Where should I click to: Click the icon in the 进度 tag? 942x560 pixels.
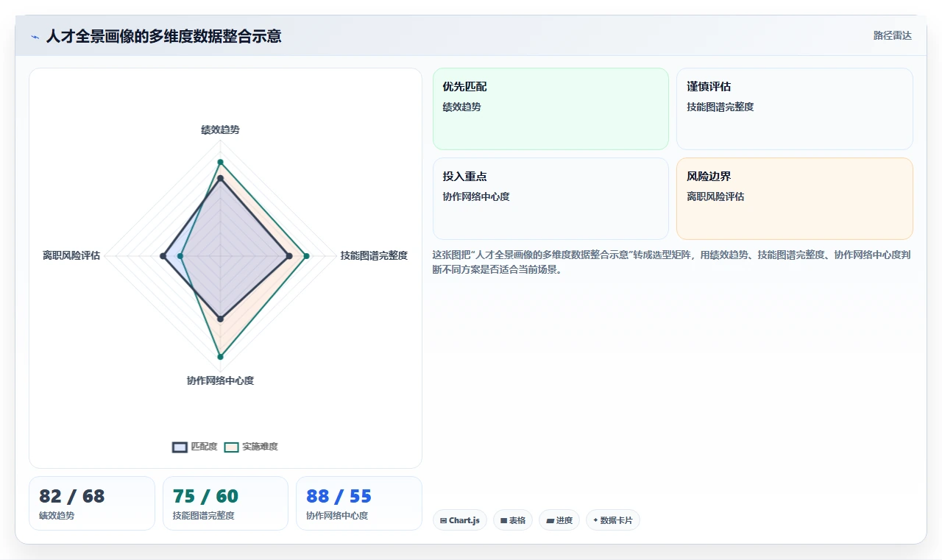tap(550, 520)
